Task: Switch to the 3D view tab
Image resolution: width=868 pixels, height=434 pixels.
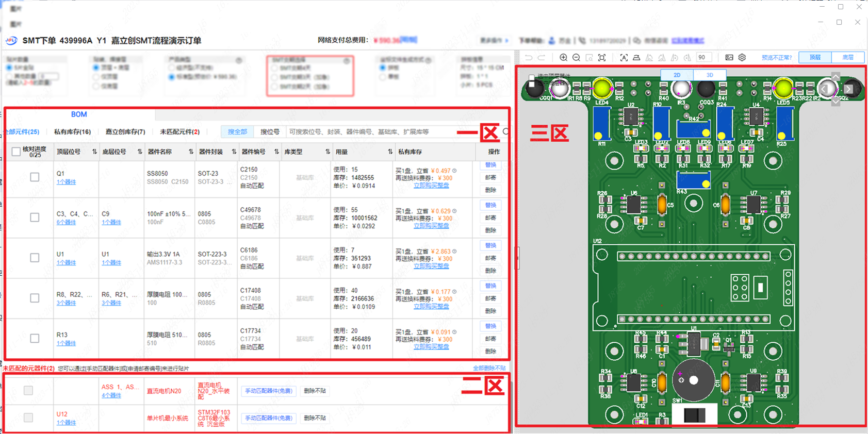Action: pos(710,75)
